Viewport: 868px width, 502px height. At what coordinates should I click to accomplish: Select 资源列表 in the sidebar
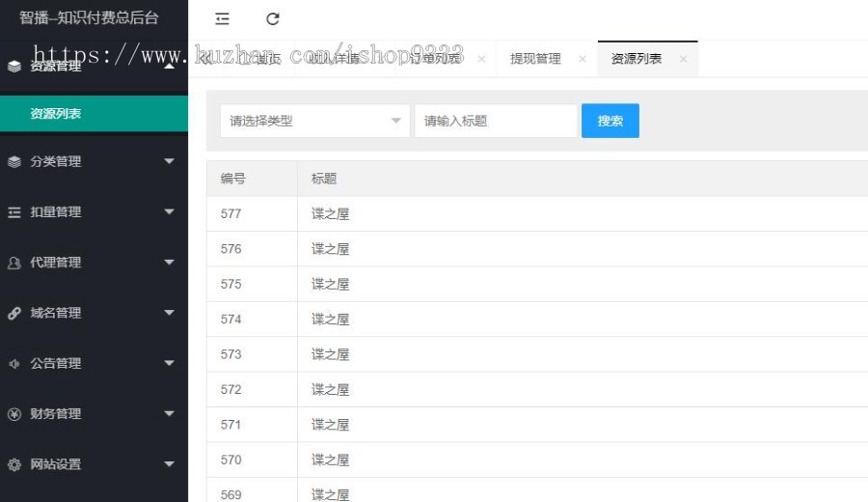(x=95, y=114)
